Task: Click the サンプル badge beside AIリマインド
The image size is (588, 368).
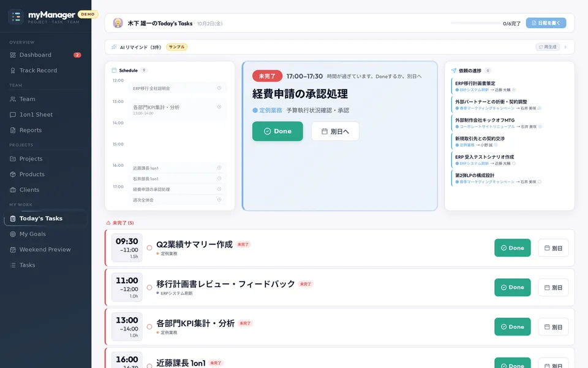Action: 176,47
